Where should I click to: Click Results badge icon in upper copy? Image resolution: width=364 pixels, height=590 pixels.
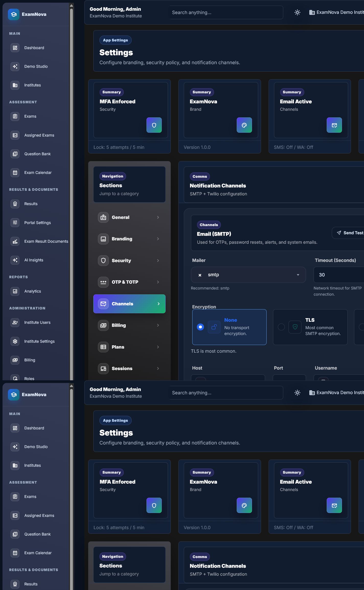[15, 204]
